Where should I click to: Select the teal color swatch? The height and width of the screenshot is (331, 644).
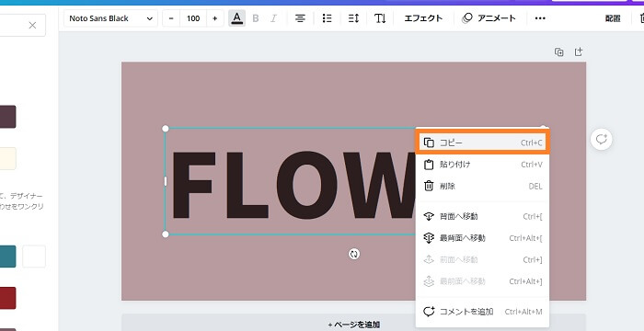(7, 257)
